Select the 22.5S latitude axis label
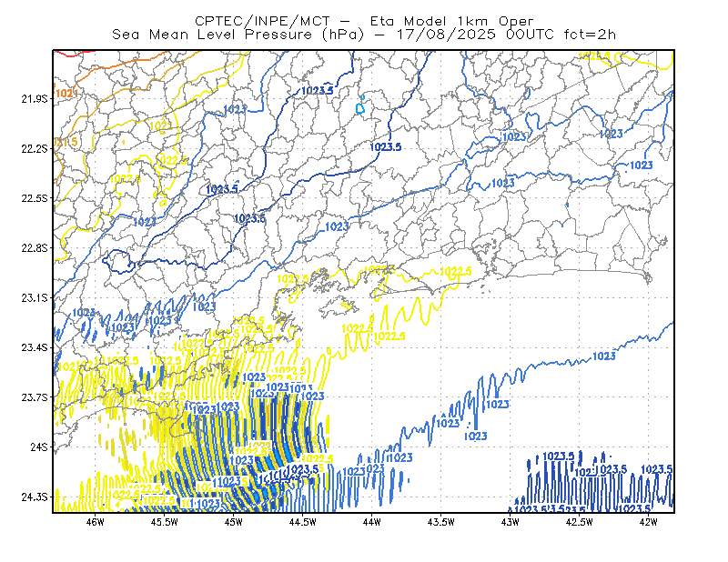 35,198
